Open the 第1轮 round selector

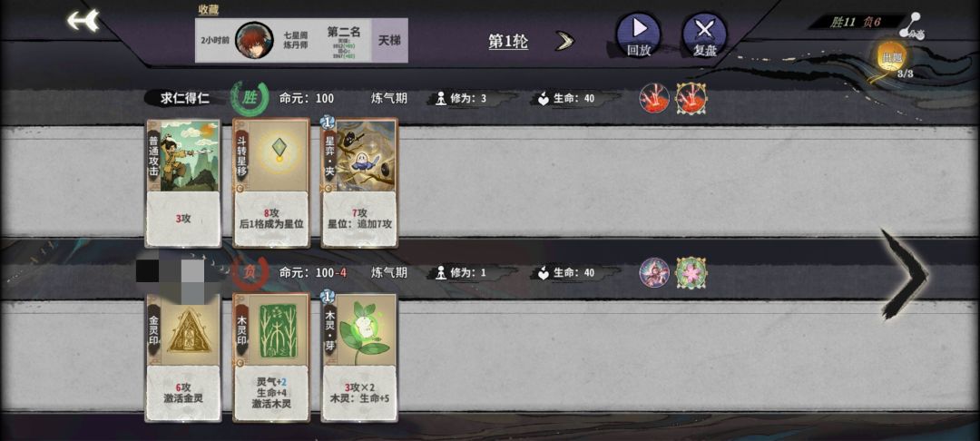(x=508, y=42)
